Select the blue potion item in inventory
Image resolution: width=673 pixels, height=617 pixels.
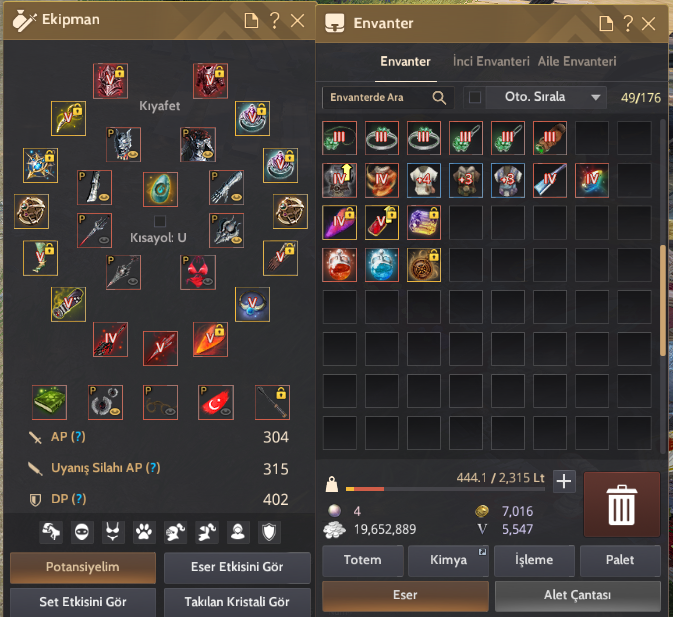click(x=381, y=265)
